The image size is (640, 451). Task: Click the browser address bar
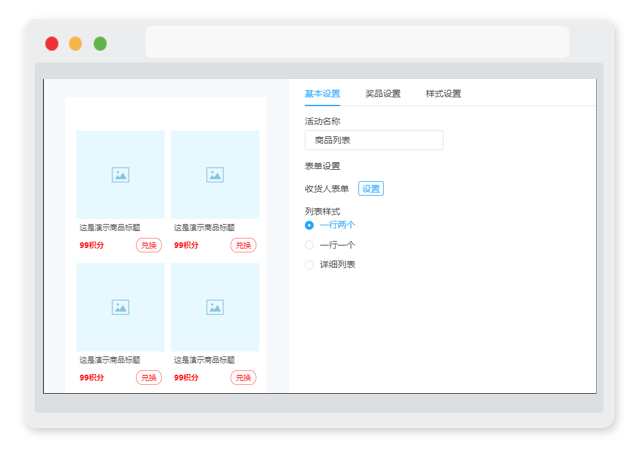click(x=357, y=42)
